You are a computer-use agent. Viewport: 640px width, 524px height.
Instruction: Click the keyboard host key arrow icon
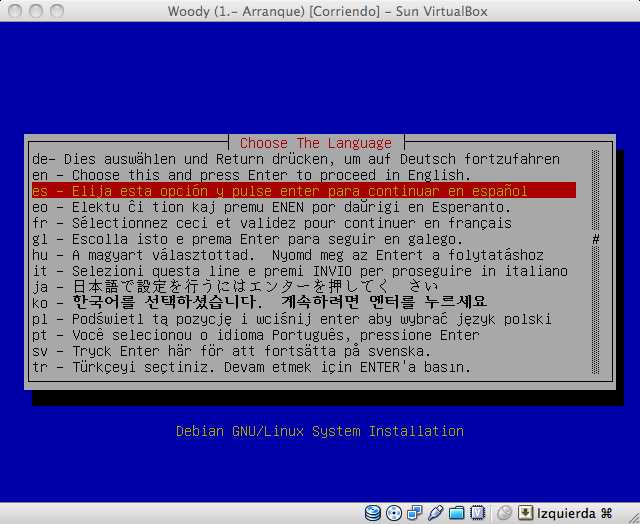pos(525,513)
